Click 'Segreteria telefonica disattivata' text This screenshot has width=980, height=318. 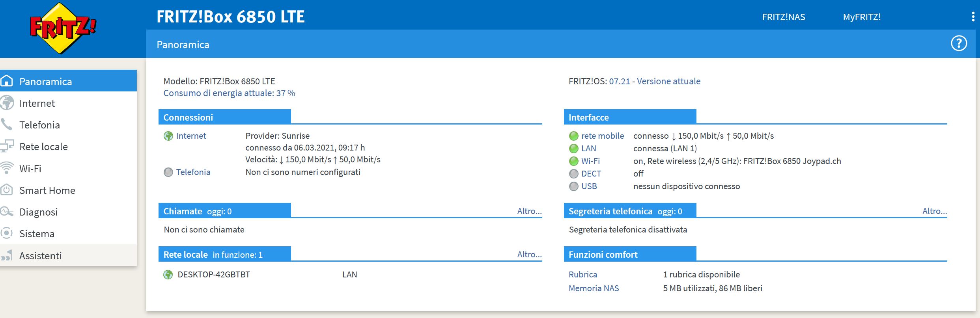628,230
